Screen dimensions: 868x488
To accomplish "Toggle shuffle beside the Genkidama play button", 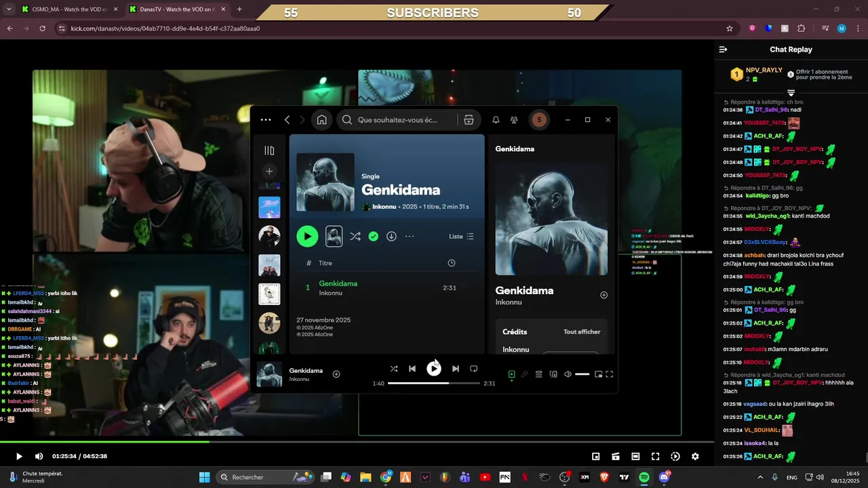I will tap(355, 237).
